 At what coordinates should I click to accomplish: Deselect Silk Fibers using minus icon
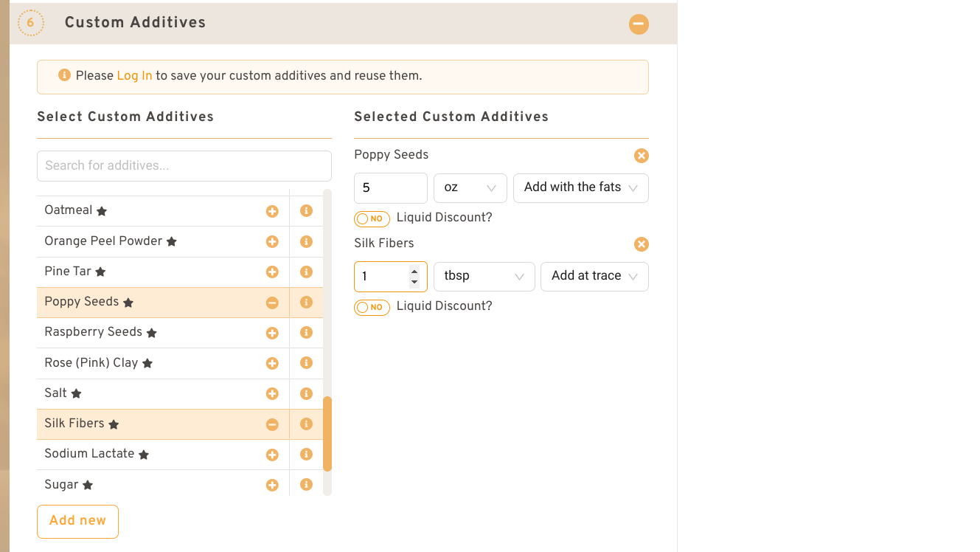click(272, 424)
